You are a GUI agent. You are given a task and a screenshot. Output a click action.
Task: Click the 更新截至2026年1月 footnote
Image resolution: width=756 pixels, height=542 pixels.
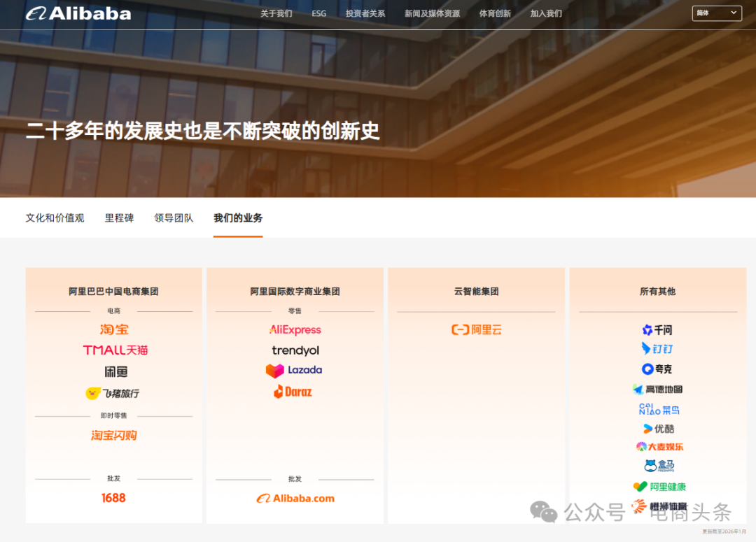click(x=724, y=532)
